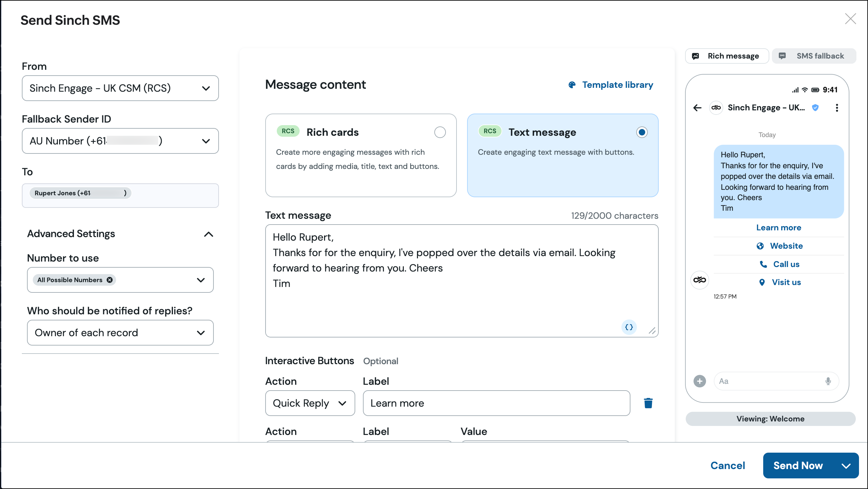
Task: Click the map pin icon on Visit us
Action: 762,282
